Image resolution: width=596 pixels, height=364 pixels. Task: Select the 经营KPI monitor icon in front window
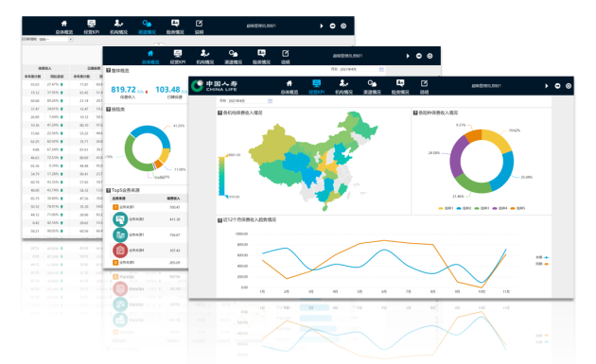tap(316, 86)
